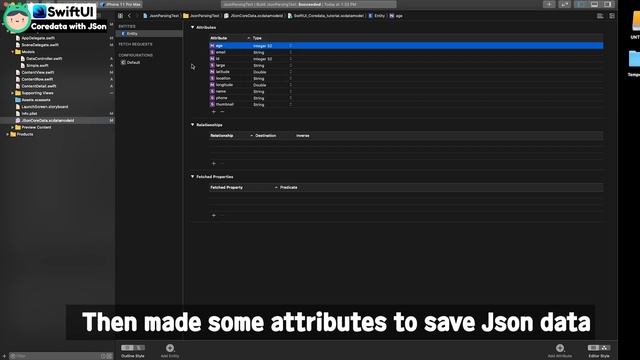The height and width of the screenshot is (360, 640).
Task: Add attribute with plus under Attributes table
Action: click(x=213, y=111)
